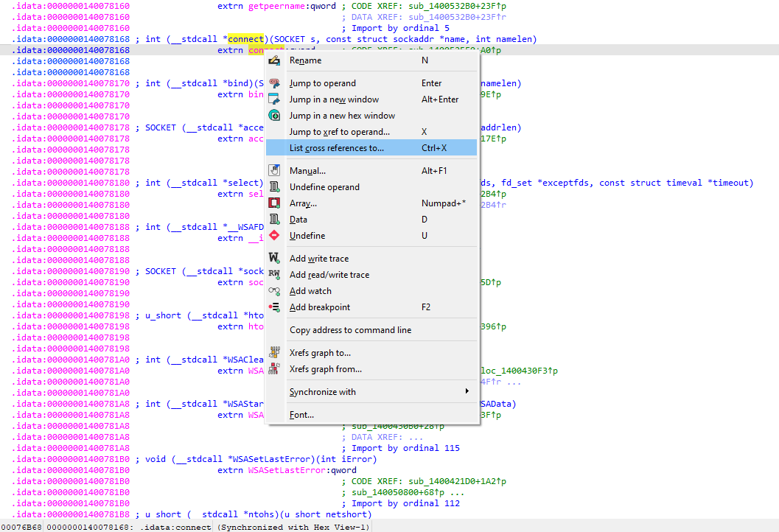
Task: Click the WSASetLastError extrn symbol
Action: tap(288, 470)
